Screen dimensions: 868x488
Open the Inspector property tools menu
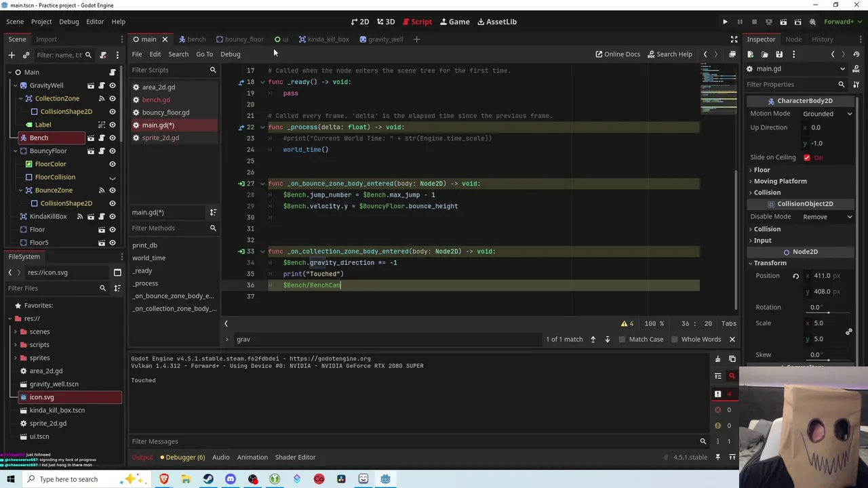[856, 85]
